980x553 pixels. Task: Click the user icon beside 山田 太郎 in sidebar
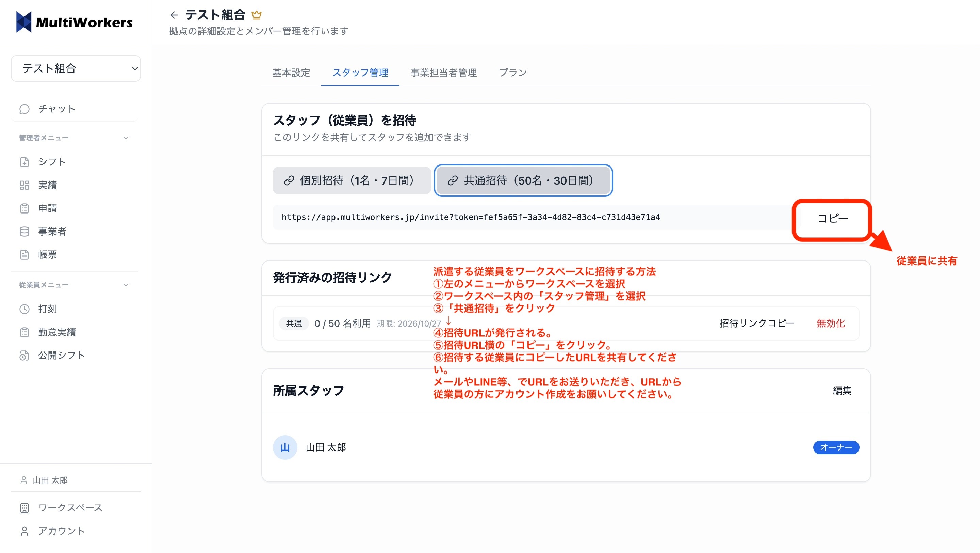coord(23,480)
